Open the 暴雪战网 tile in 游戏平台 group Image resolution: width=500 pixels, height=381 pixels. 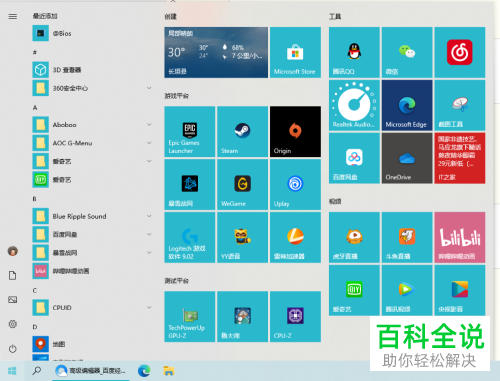click(x=190, y=184)
